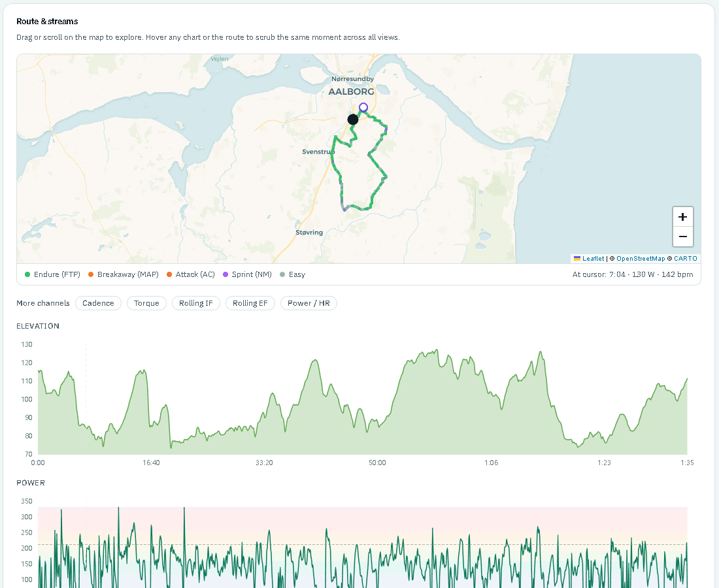Click the 1:06 tick on elevation axis
Image resolution: width=719 pixels, height=588 pixels.
point(491,463)
